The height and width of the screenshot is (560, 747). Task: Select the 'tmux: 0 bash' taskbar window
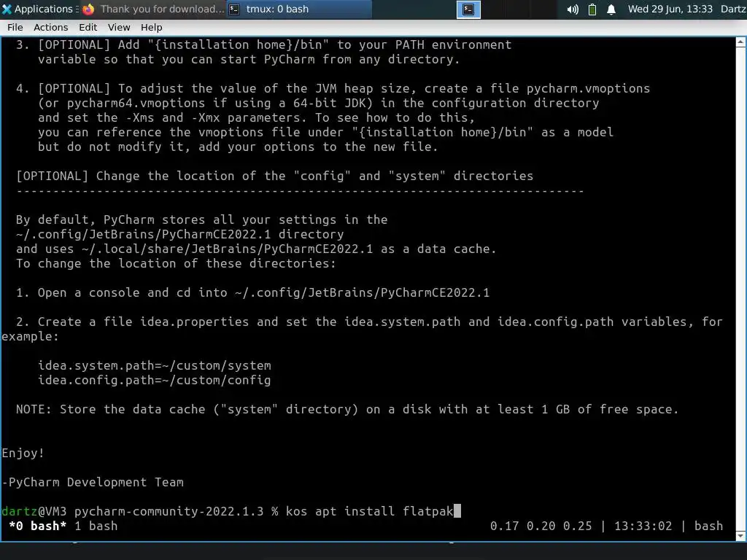pyautogui.click(x=298, y=9)
